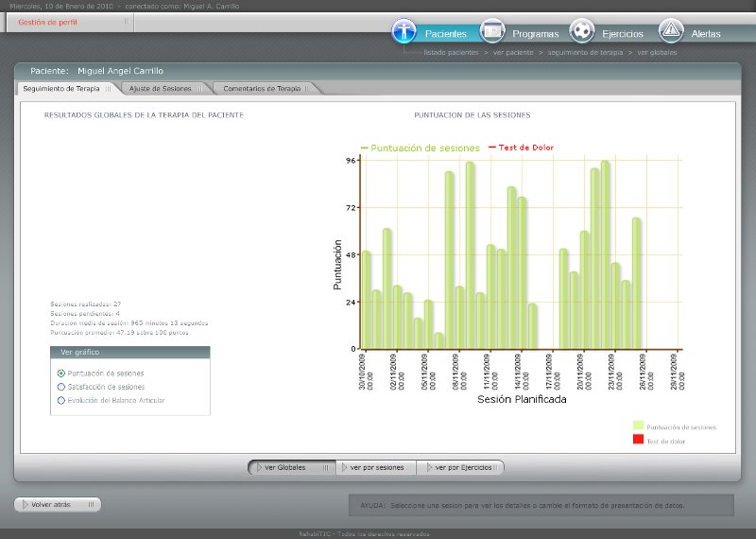Click the arrow icon on ver por sesiones
756x539 pixels.
(x=344, y=467)
